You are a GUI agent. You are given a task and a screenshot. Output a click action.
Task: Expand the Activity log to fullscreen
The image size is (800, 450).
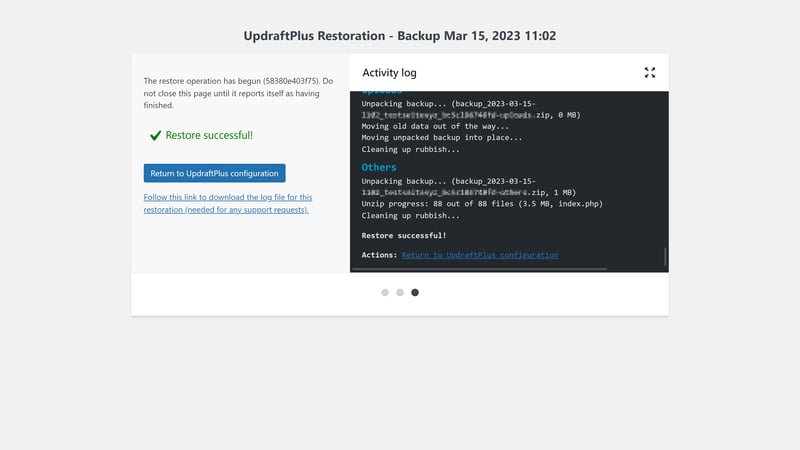point(650,72)
